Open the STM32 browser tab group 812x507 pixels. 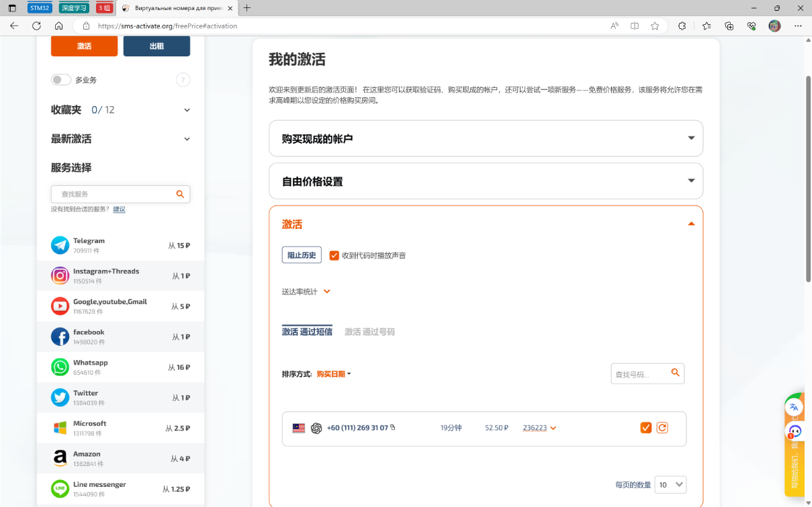pos(40,8)
